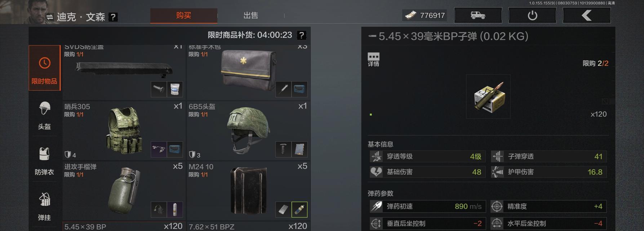
Task: Switch trader using the swap arrows icon
Action: (50, 17)
